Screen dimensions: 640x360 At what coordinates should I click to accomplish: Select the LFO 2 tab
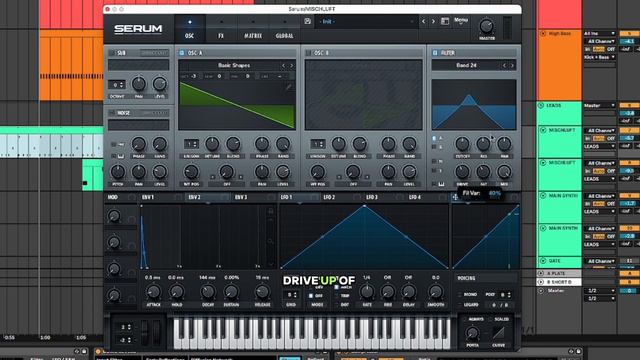tap(329, 198)
